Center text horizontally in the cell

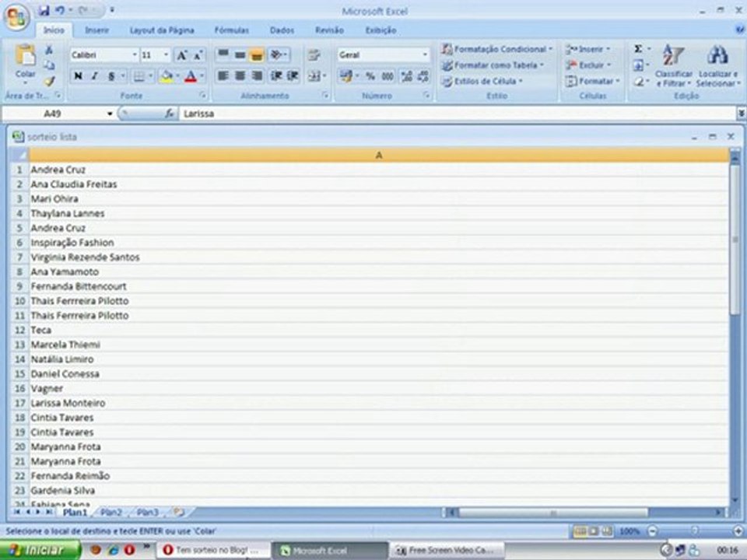click(x=240, y=75)
